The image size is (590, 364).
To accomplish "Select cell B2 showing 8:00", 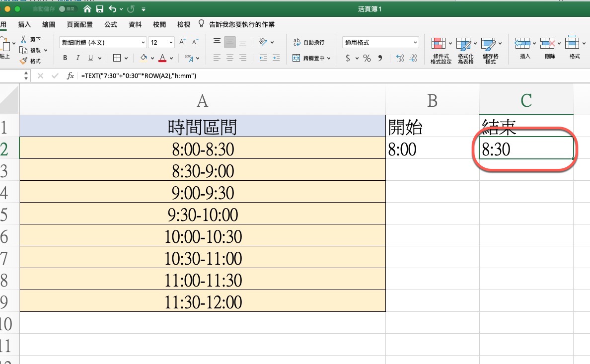I will click(x=433, y=148).
